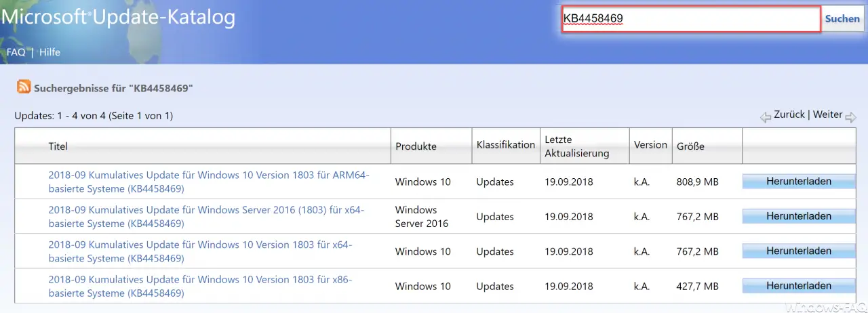Screen dimensions: 868x313
Task: Download the ARM64 update via Herunterladen
Action: click(799, 181)
